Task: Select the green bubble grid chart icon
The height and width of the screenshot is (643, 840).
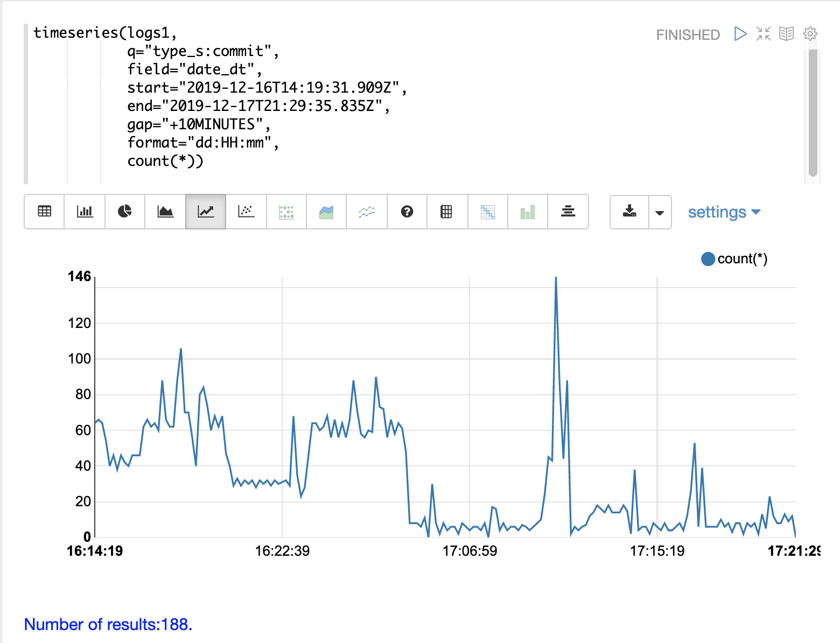Action: point(286,212)
